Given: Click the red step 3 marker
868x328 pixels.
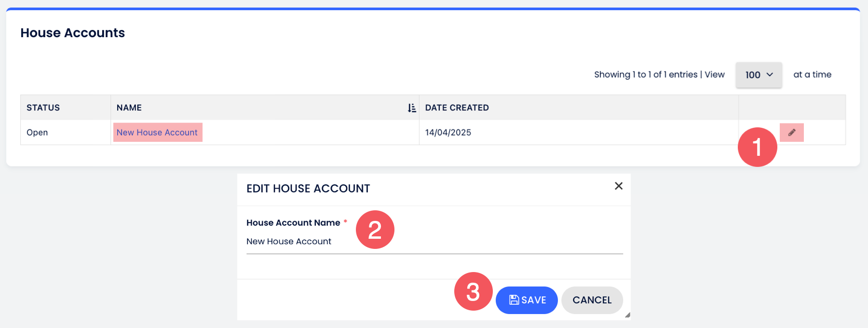Looking at the screenshot, I should (x=473, y=291).
